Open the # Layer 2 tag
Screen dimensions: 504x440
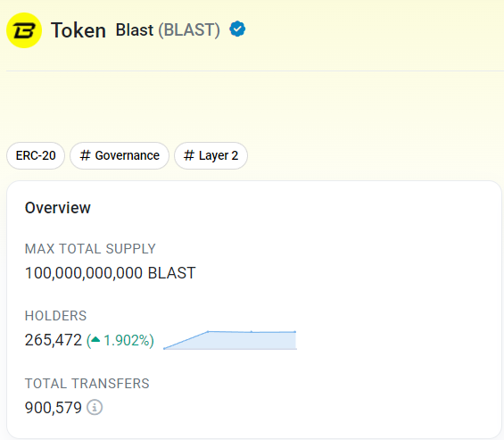[x=211, y=155]
